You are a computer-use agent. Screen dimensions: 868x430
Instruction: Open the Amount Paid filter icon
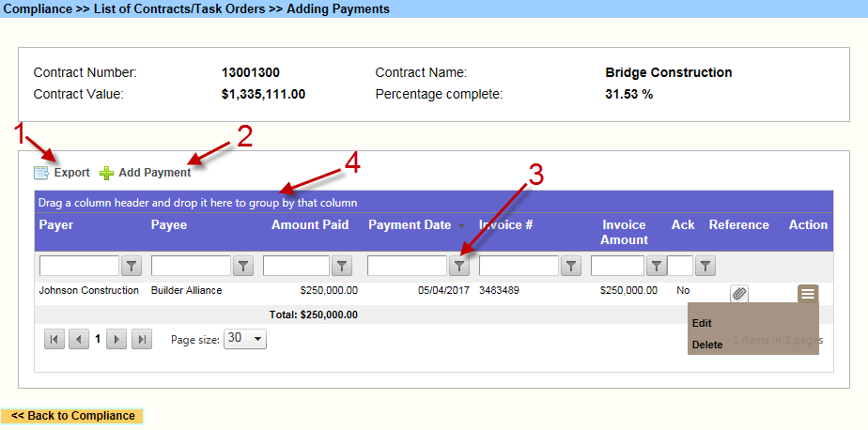pos(342,267)
